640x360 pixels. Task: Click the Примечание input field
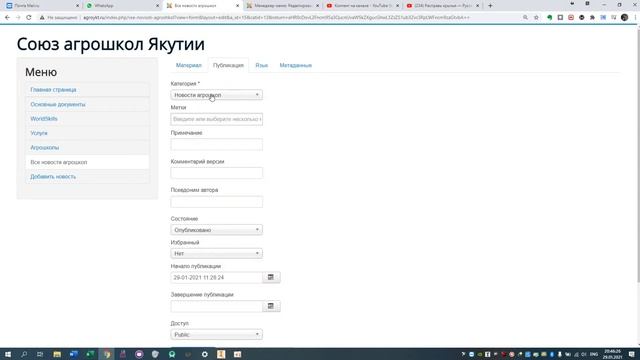tap(216, 144)
